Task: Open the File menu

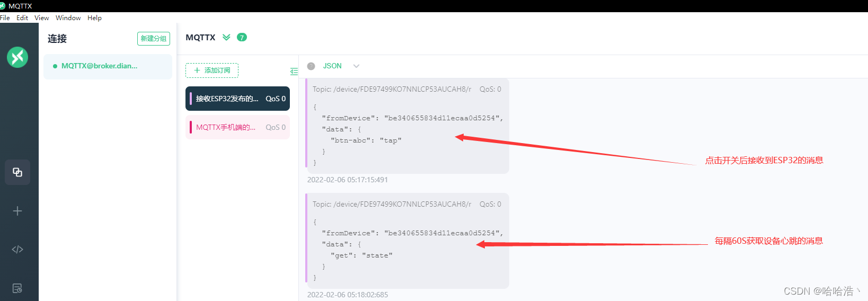Action: pyautogui.click(x=5, y=17)
